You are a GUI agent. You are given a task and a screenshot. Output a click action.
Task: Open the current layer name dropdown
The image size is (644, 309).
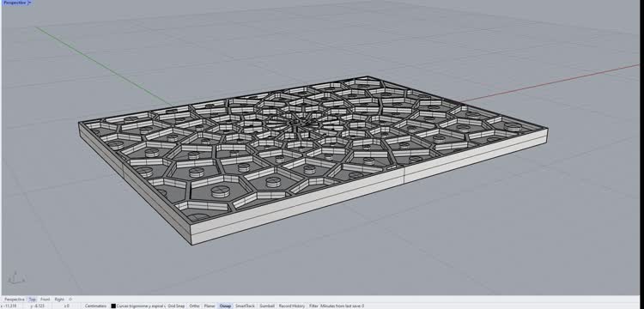pos(141,306)
